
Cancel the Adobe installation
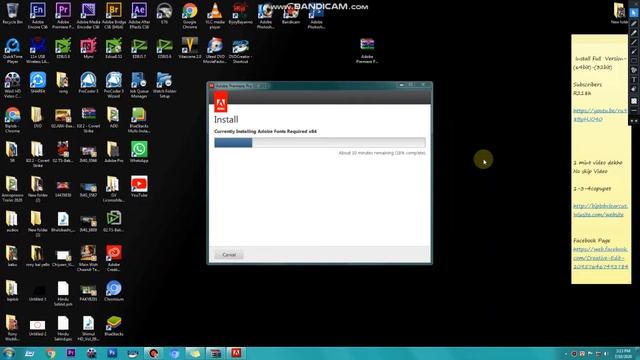229,255
